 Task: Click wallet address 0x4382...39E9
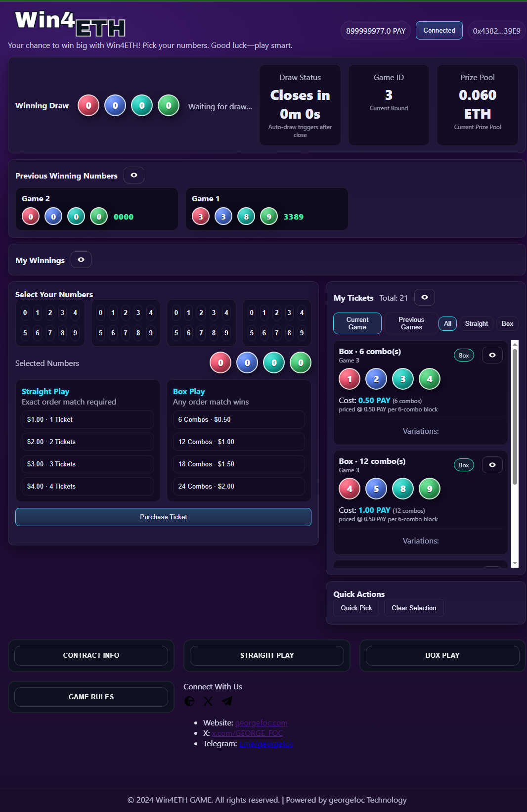[496, 31]
